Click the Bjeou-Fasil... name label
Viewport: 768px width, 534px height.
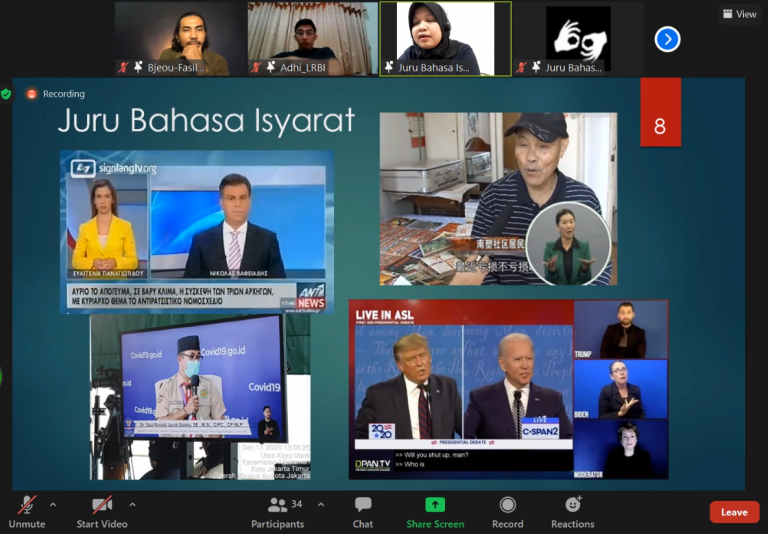click(176, 68)
